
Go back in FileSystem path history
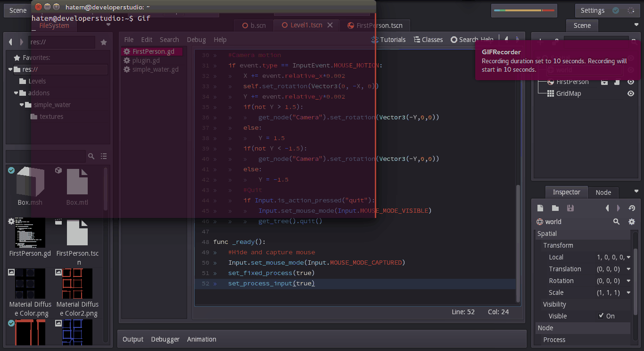click(x=11, y=42)
